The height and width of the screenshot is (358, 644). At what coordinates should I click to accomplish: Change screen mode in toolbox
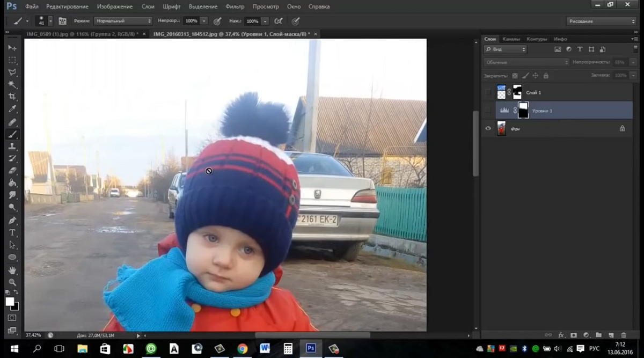click(x=12, y=330)
